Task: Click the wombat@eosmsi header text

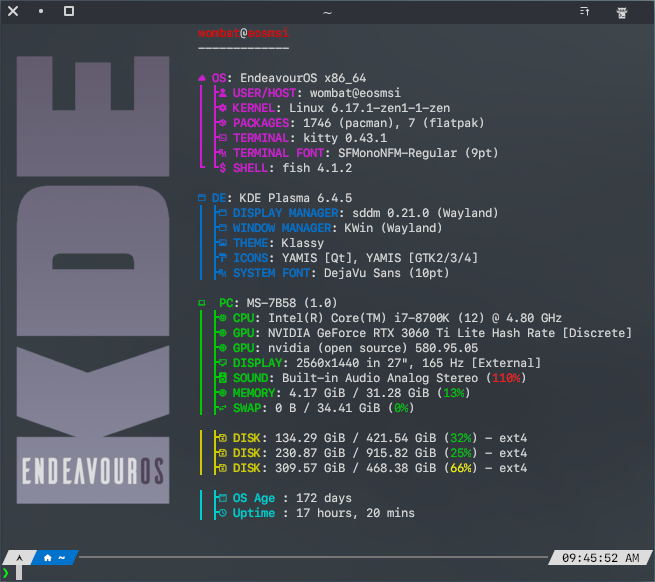Action: [243, 32]
